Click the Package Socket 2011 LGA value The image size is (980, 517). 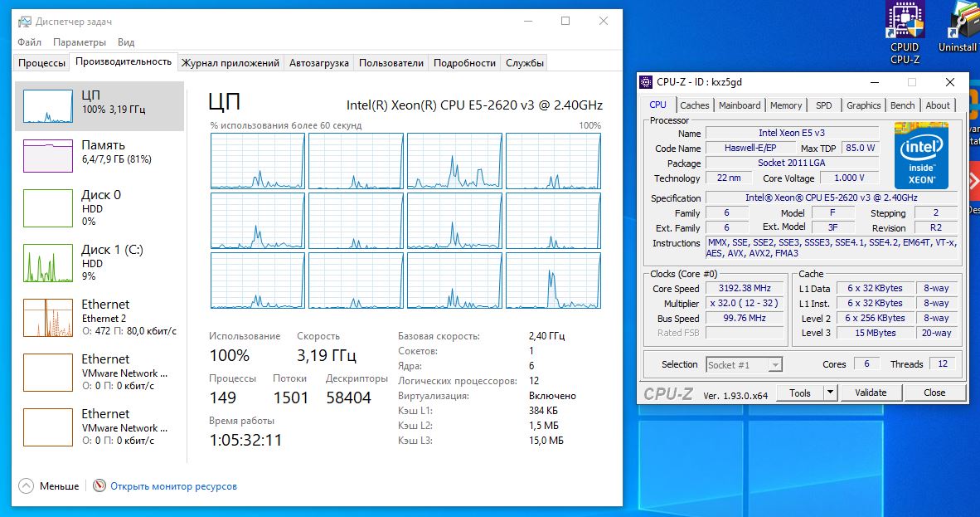(x=792, y=163)
